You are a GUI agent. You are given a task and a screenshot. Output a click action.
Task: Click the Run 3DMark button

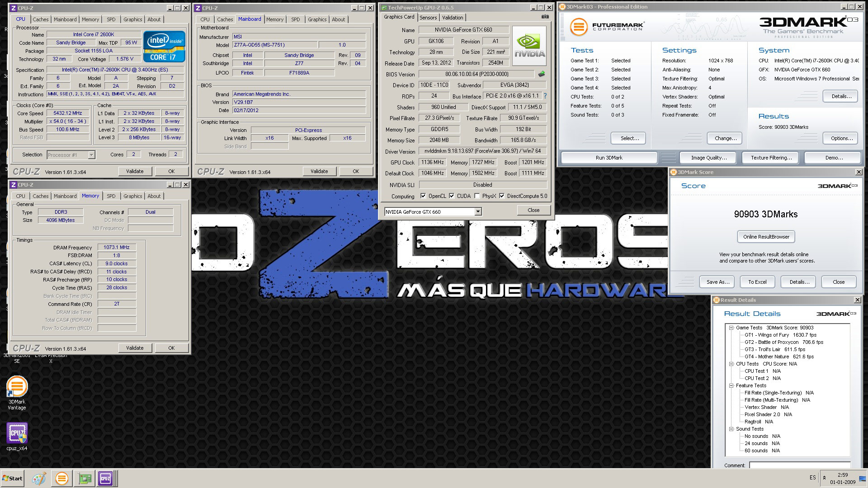coord(609,158)
